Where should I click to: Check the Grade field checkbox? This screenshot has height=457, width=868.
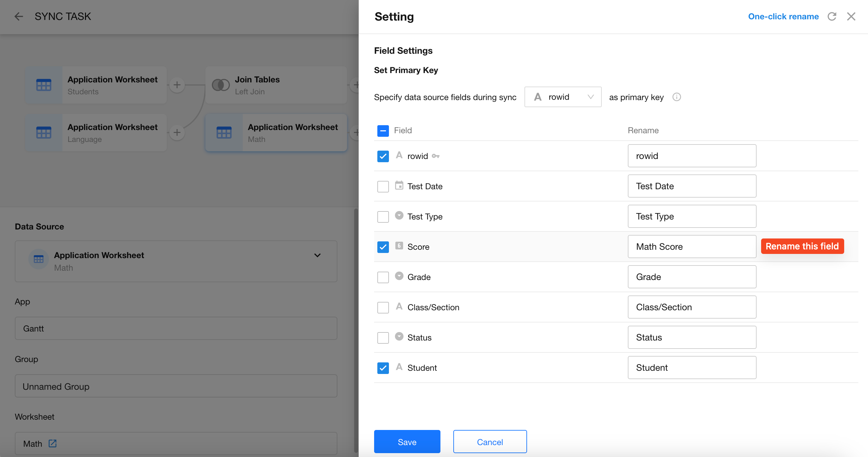point(383,277)
